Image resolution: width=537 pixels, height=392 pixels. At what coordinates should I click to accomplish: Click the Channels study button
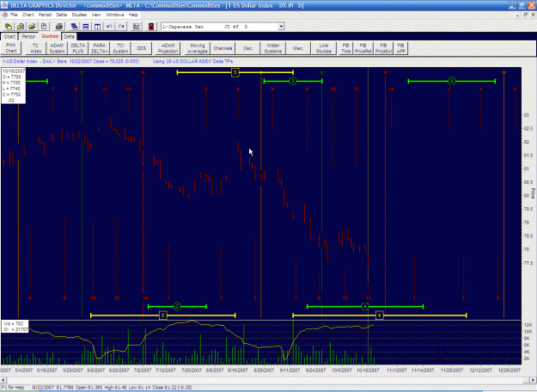click(x=223, y=48)
